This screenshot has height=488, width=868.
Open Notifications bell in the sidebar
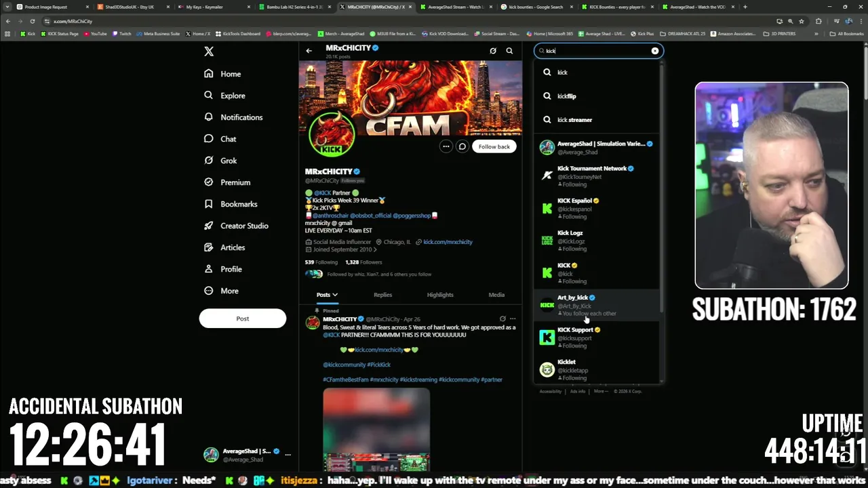(x=209, y=117)
